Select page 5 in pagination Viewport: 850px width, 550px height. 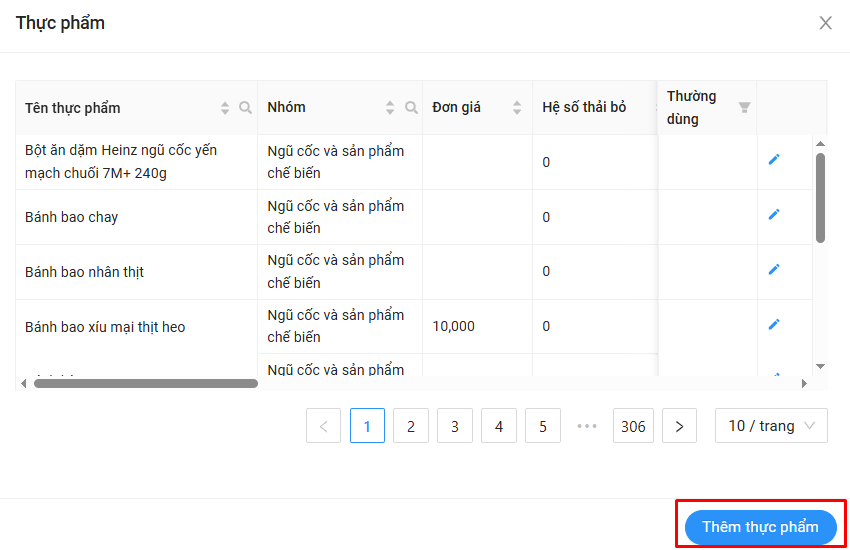(543, 426)
